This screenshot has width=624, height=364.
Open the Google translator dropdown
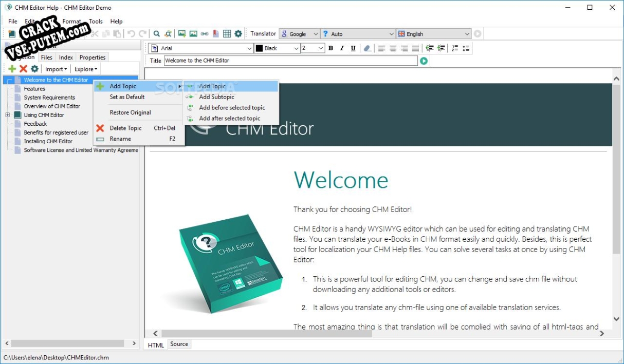click(300, 34)
